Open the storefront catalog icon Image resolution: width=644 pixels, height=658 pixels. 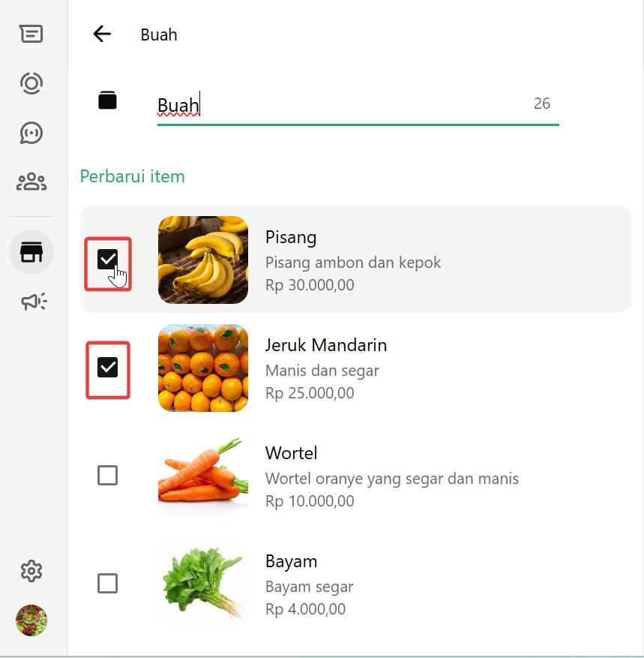pyautogui.click(x=31, y=252)
